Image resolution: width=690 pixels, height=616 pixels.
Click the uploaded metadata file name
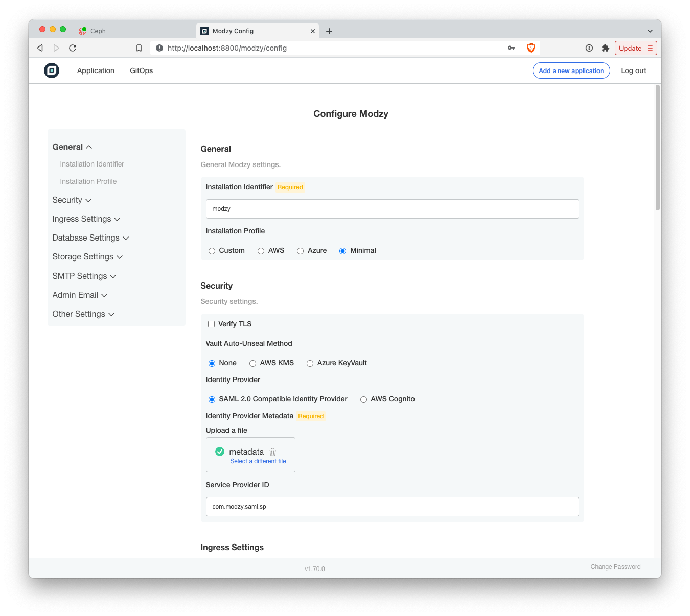(x=246, y=452)
